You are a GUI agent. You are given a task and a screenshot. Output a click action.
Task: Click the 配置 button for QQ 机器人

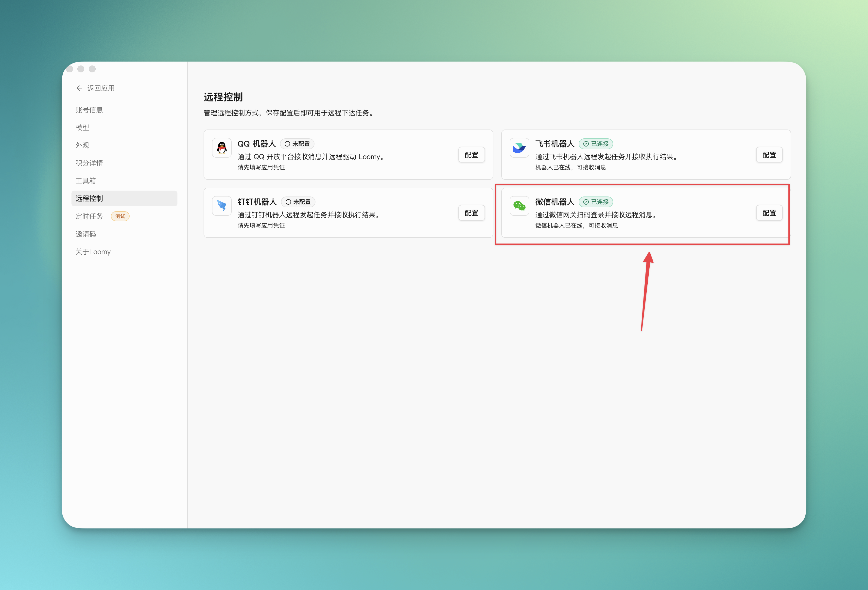pos(471,154)
